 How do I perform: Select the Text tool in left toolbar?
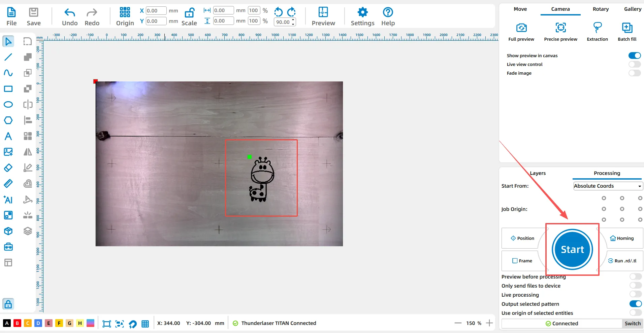[8, 136]
